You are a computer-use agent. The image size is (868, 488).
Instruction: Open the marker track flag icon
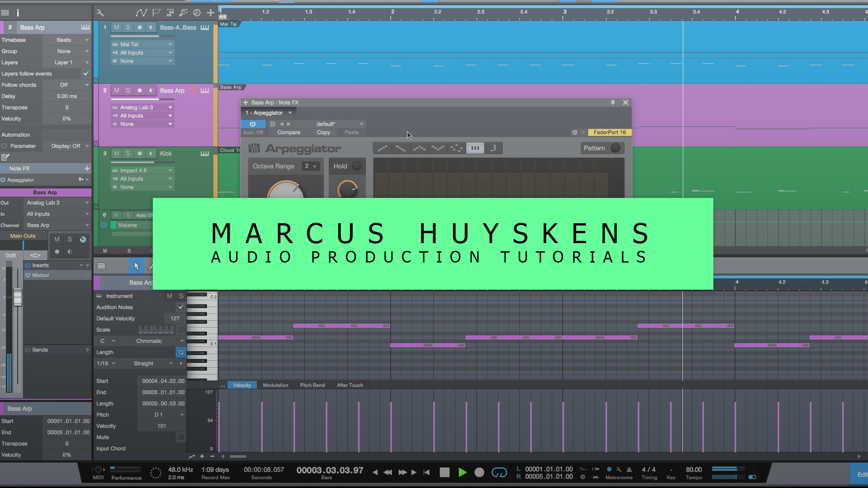[x=156, y=13]
